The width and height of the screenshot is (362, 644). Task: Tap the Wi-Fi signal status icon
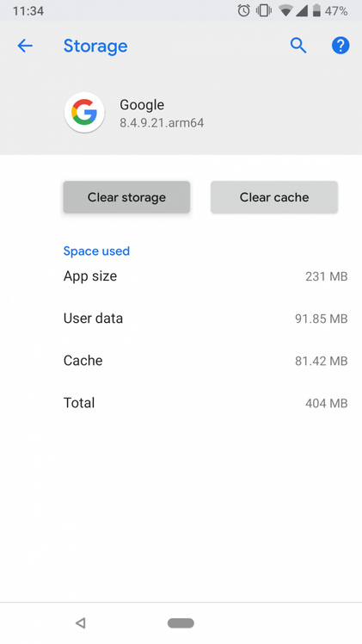pos(285,11)
